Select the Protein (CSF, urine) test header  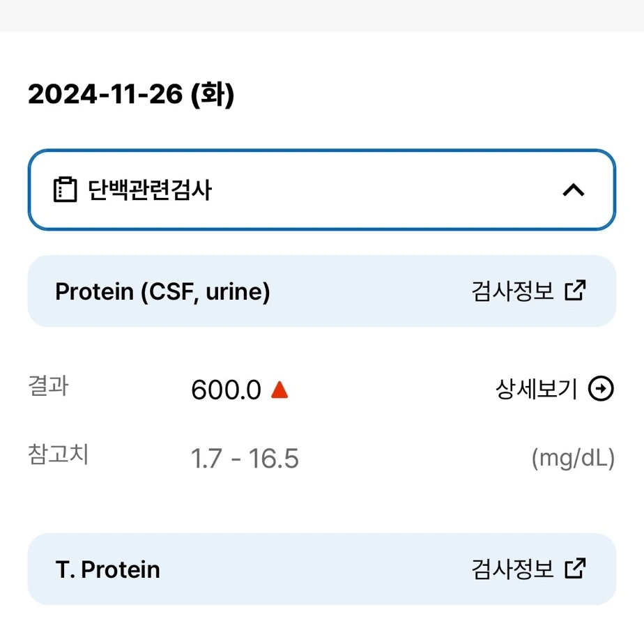[x=321, y=291]
